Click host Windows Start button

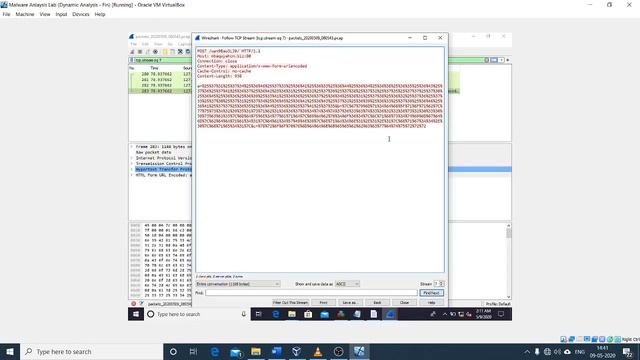10,351
